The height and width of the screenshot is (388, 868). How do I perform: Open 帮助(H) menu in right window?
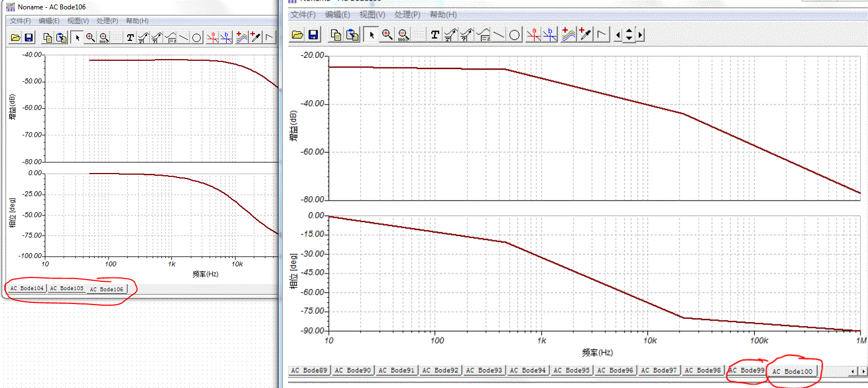pos(443,14)
